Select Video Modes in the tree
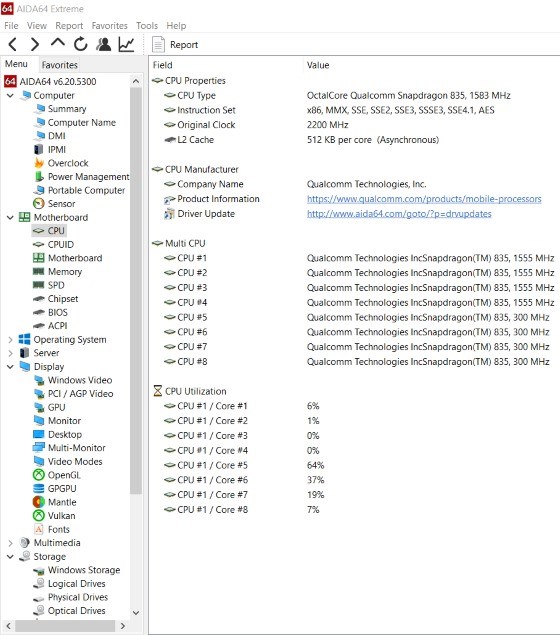The width and height of the screenshot is (560, 635). click(x=75, y=462)
